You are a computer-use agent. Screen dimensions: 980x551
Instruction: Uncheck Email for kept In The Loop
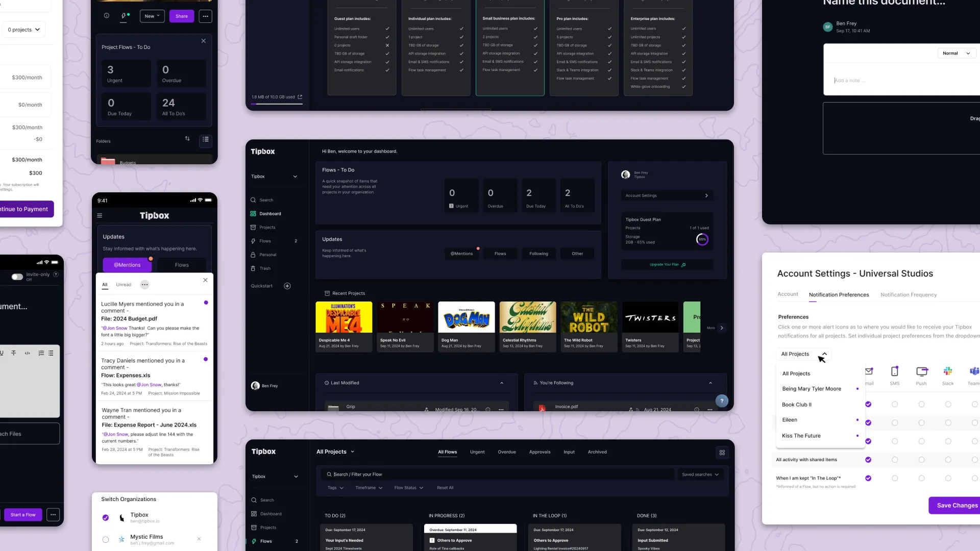tap(868, 478)
